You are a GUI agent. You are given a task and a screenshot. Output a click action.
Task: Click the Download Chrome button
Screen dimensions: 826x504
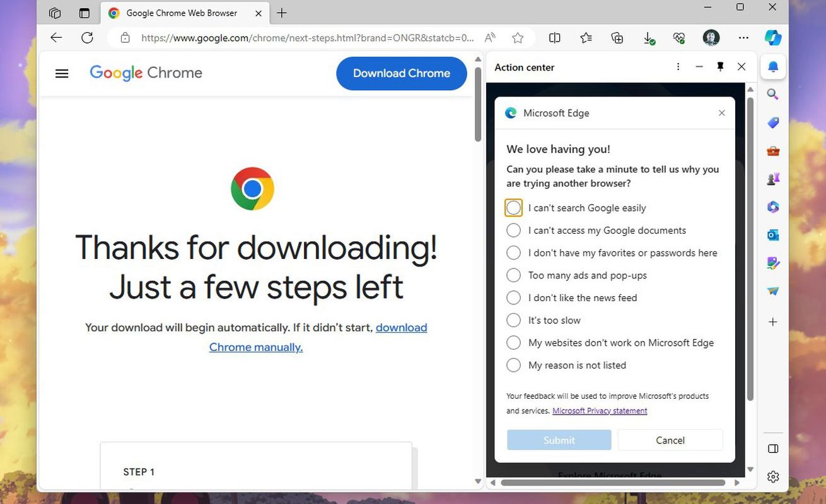[402, 74]
